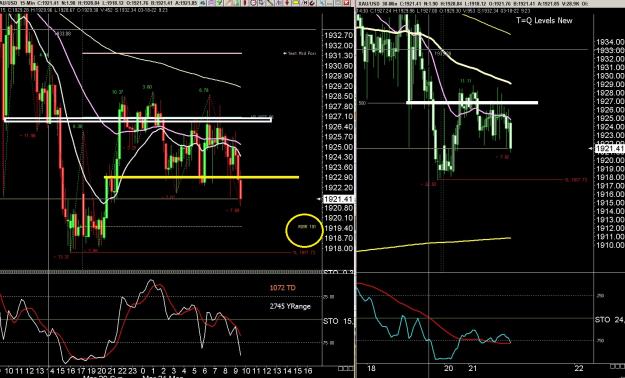Image resolution: width=625 pixels, height=378 pixels.
Task: Click the red swirl icon beside H
Action: click(x=312, y=3)
